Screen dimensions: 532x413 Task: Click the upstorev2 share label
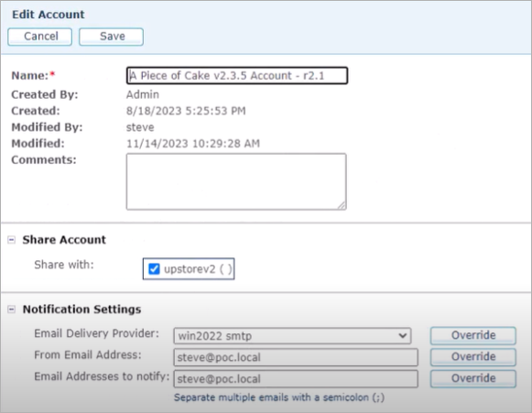click(198, 269)
